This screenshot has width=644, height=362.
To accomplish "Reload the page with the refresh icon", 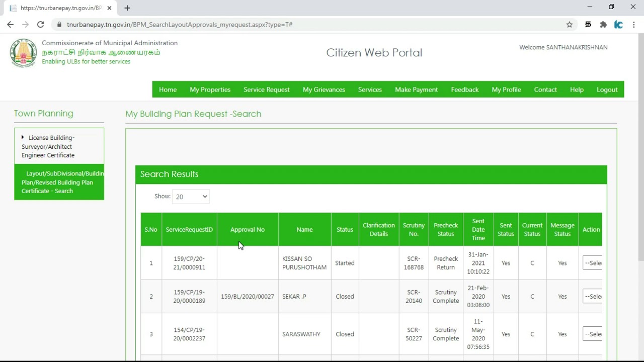I will coord(41,25).
